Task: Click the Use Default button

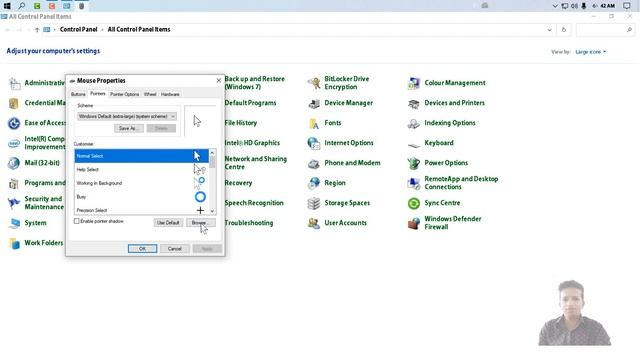Action: [x=168, y=223]
